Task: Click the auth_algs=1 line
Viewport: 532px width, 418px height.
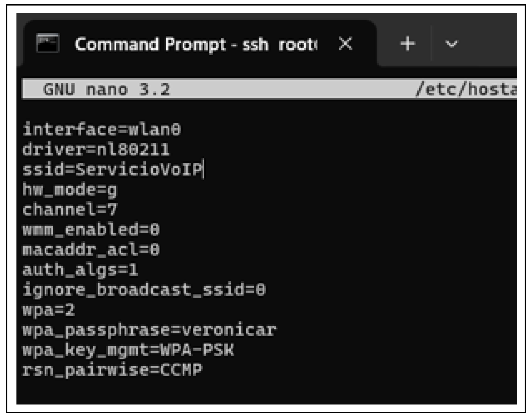Action: tap(80, 270)
